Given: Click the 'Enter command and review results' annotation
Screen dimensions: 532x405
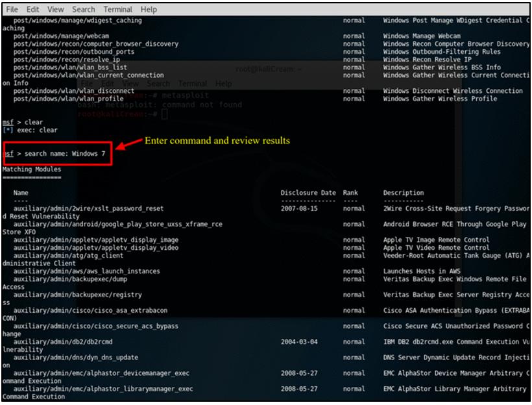Looking at the screenshot, I should (217, 141).
